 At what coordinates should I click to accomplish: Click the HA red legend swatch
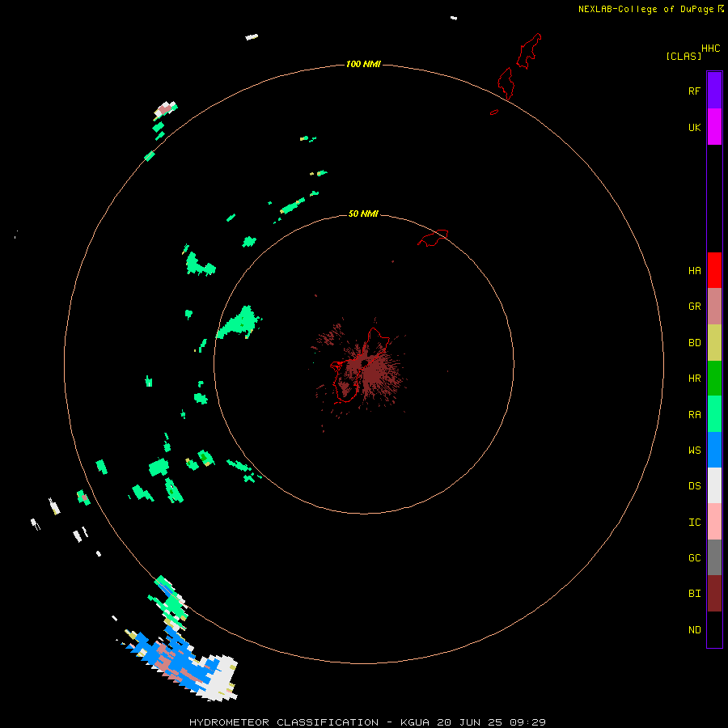click(714, 270)
